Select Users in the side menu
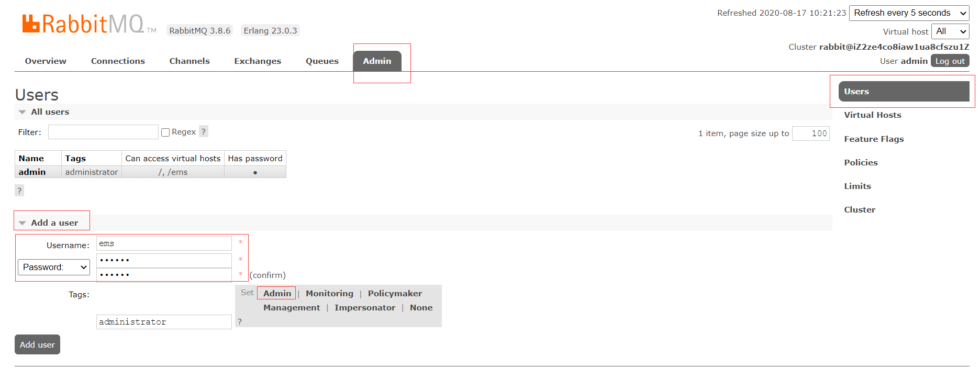This screenshot has height=368, width=980. (904, 92)
